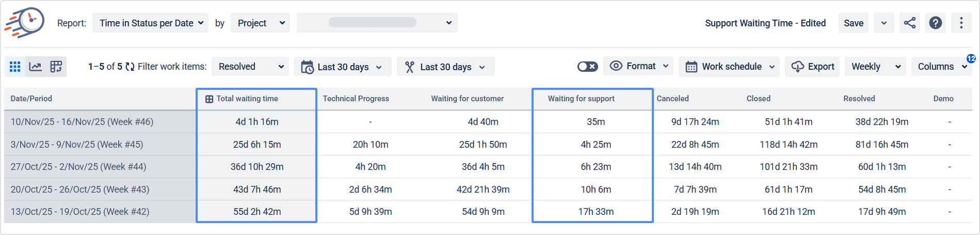
Task: Select the Week #42 row label
Action: [x=80, y=212]
